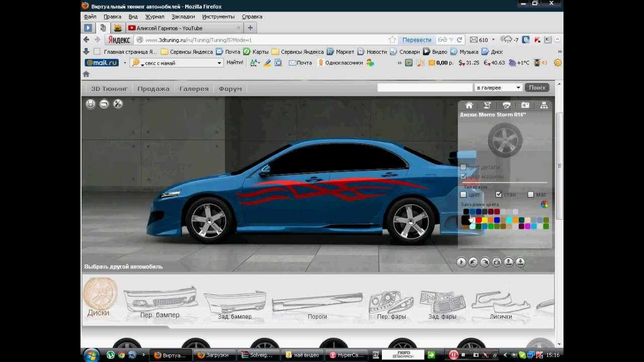Expand the bookmarks toolbar overflow chevron
This screenshot has height=362, width=644.
(559, 52)
